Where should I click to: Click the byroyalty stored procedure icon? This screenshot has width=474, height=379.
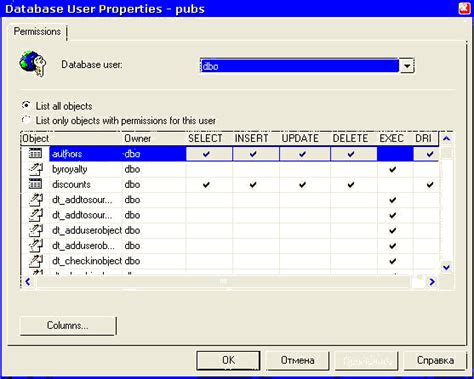point(36,169)
